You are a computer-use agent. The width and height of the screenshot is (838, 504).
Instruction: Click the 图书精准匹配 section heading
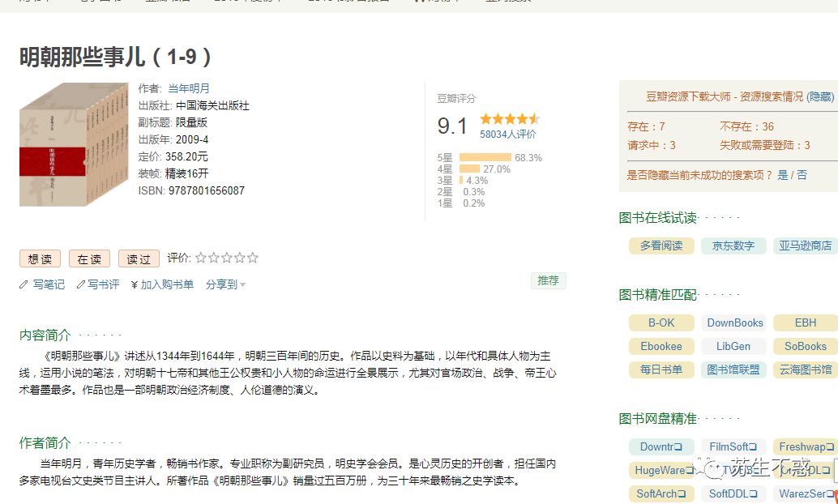coord(658,295)
